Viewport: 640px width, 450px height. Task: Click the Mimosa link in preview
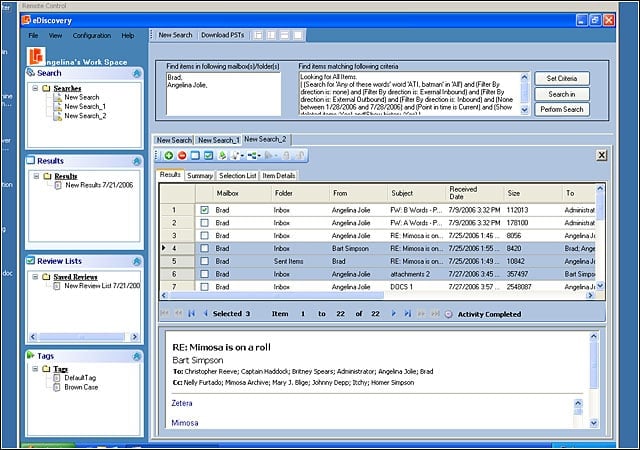184,423
